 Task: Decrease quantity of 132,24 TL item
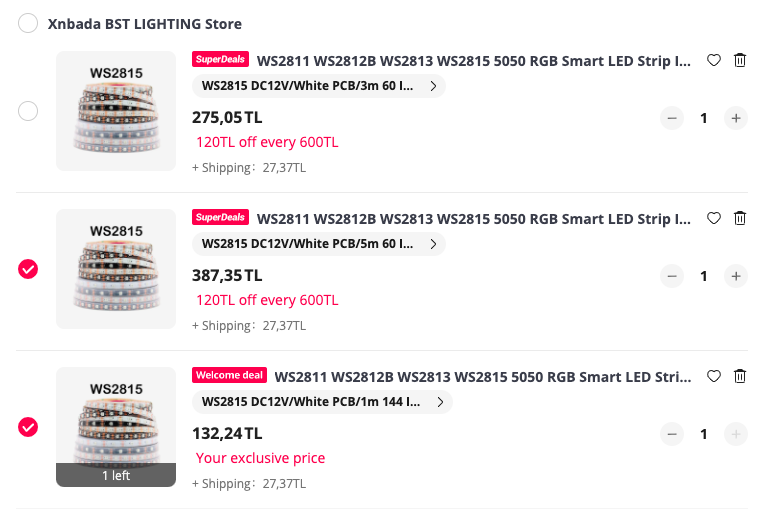(672, 434)
